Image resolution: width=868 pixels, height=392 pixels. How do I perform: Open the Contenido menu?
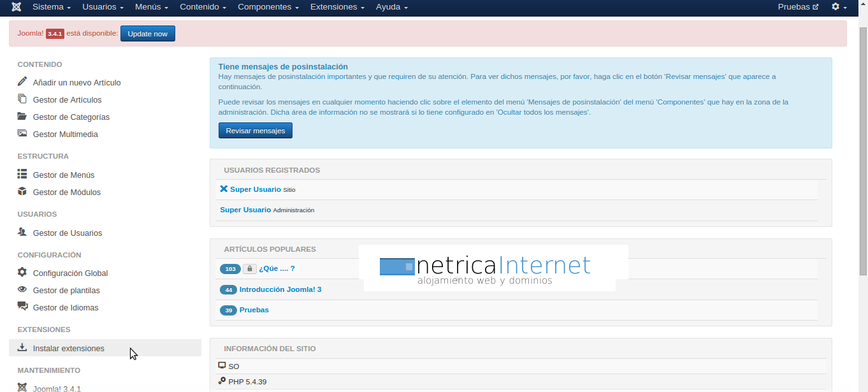pyautogui.click(x=203, y=7)
